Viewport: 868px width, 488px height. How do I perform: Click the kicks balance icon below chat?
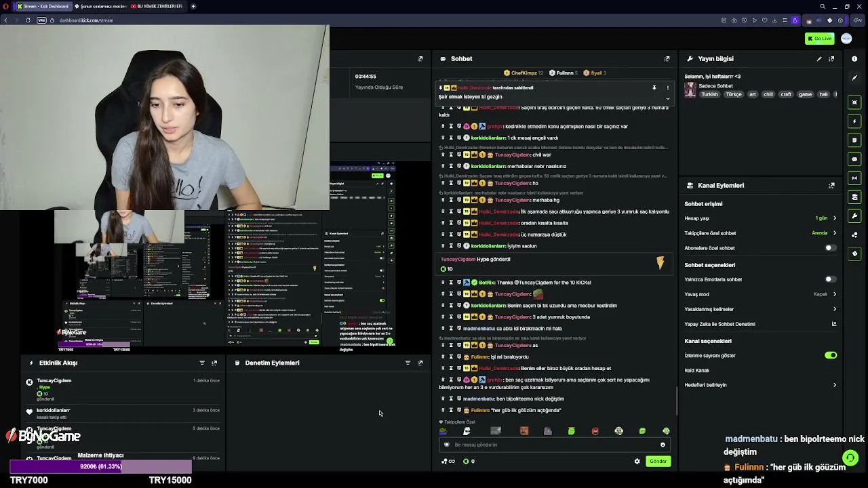[469, 462]
